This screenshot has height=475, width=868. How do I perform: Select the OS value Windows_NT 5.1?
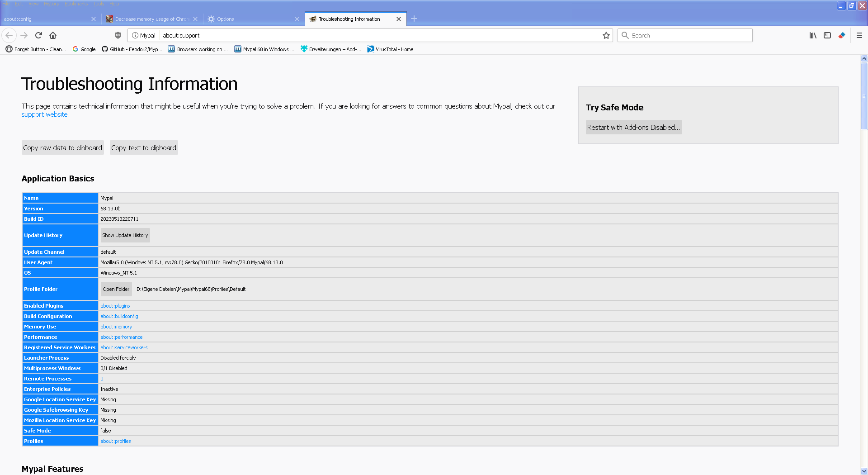(x=118, y=273)
